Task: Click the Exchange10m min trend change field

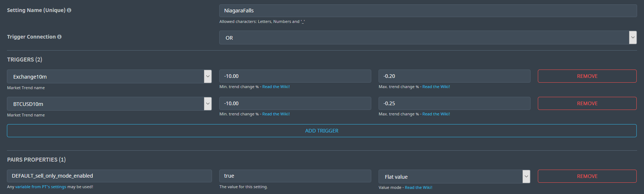Action: (295, 76)
